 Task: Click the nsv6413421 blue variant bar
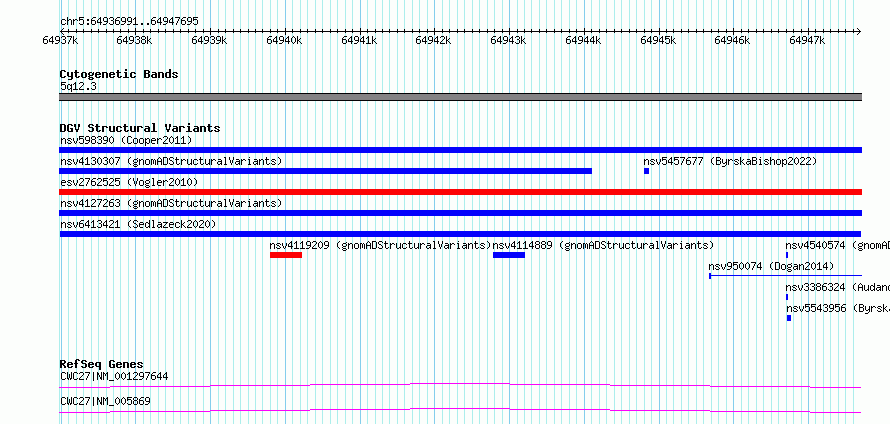pos(460,234)
